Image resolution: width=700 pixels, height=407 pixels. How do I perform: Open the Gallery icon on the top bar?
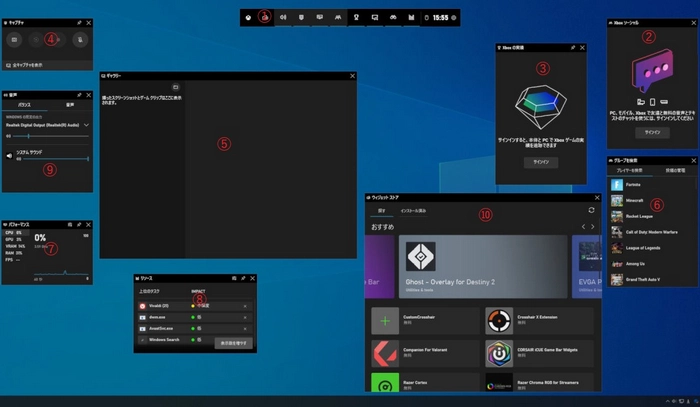point(375,17)
